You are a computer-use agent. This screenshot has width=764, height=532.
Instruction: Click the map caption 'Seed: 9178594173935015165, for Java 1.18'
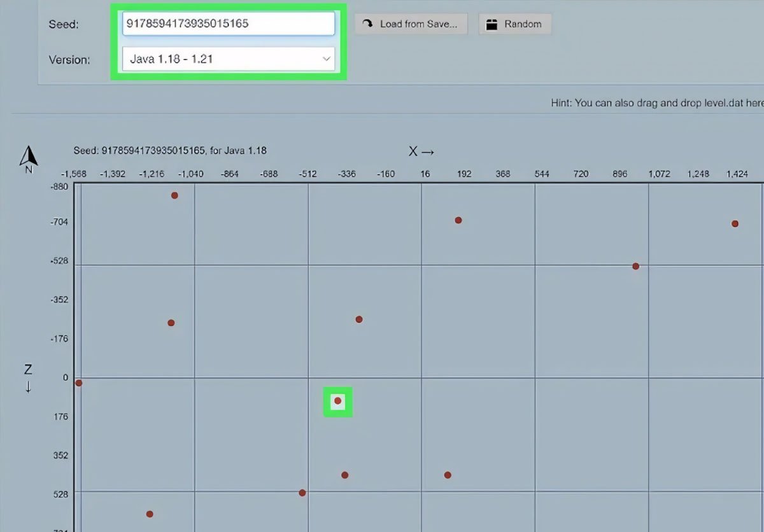170,151
